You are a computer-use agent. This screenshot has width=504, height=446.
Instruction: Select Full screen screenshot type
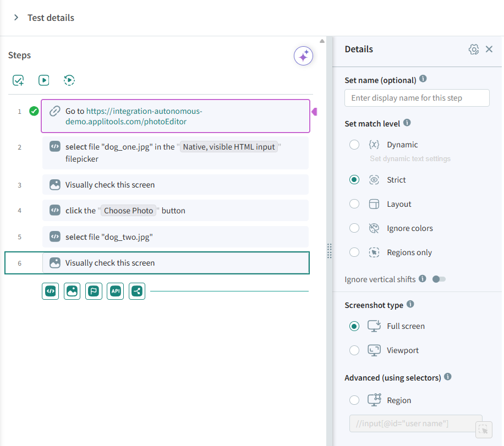coord(354,326)
